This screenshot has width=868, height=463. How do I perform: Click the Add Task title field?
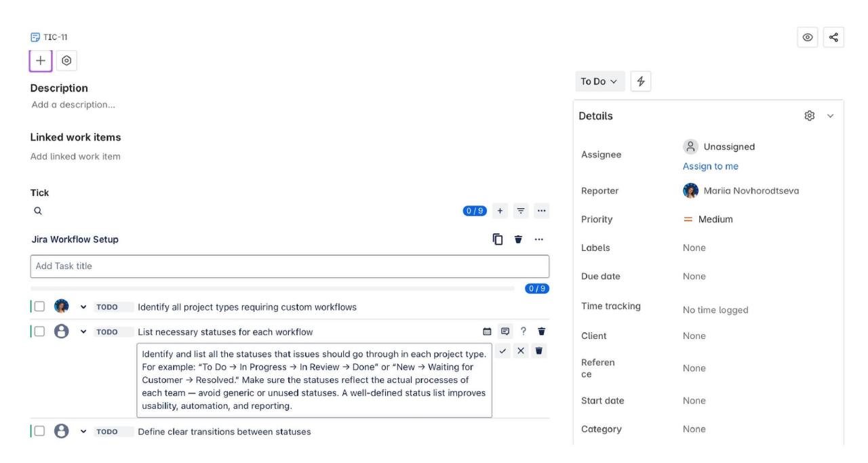coord(290,266)
